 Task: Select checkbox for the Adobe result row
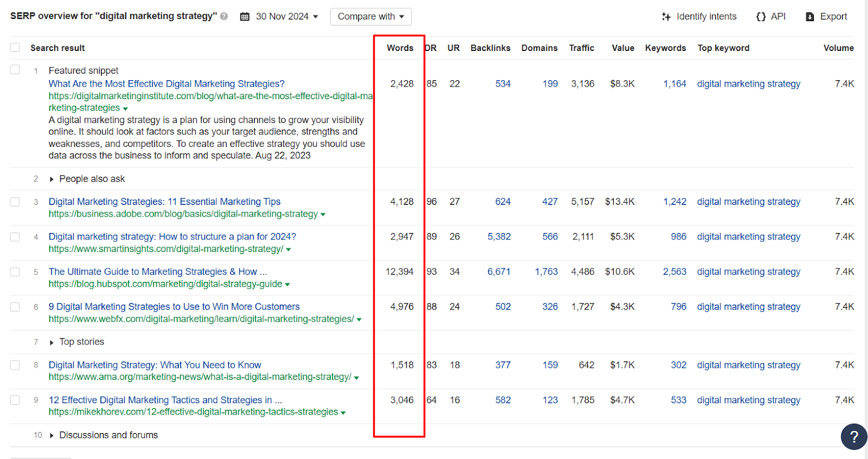(15, 202)
